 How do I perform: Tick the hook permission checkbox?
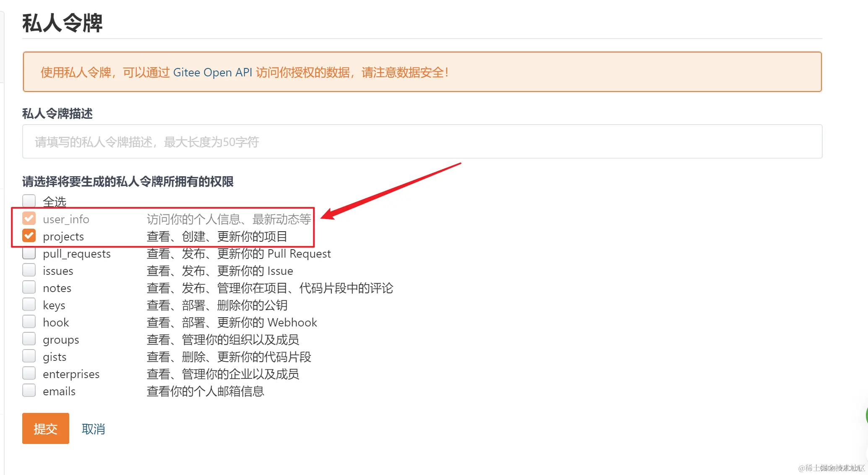click(x=29, y=322)
